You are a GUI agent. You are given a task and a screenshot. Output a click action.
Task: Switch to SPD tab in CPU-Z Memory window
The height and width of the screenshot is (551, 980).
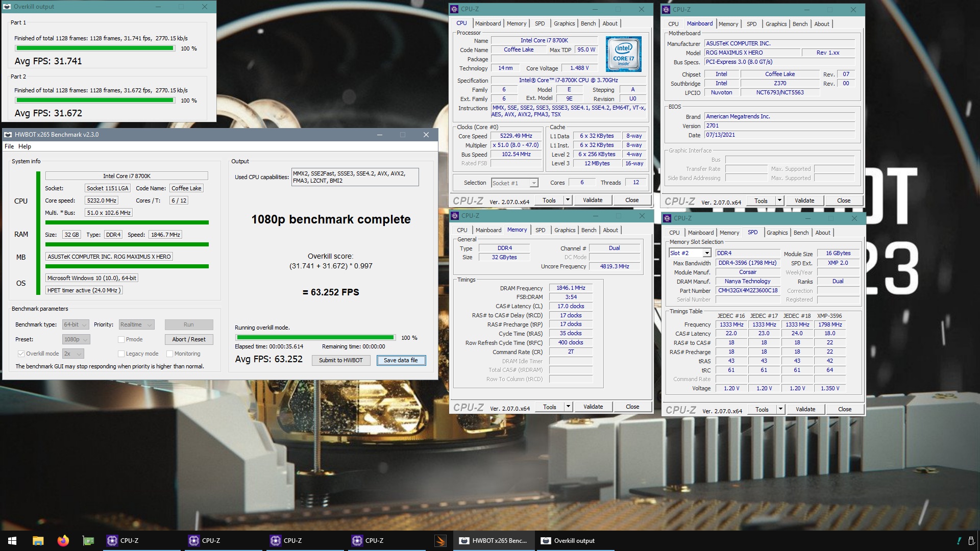pos(540,230)
